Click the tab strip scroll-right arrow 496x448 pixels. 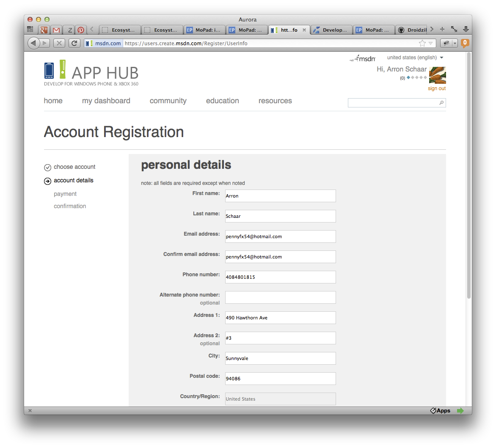[x=432, y=30]
